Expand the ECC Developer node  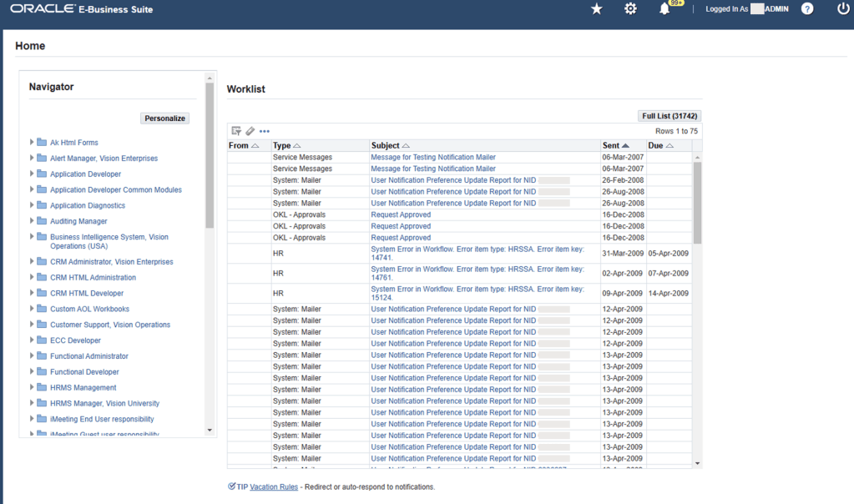[32, 340]
